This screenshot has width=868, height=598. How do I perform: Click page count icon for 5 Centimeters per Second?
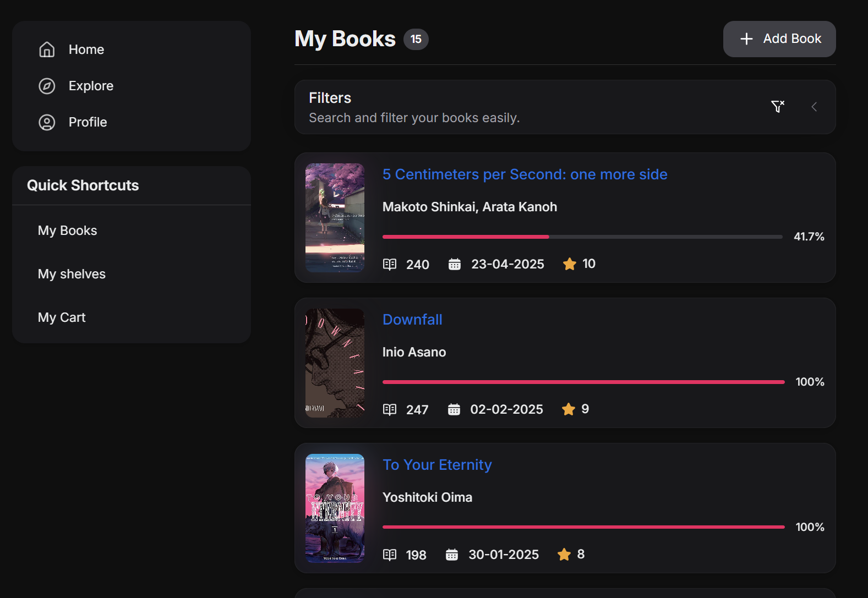pyautogui.click(x=390, y=264)
